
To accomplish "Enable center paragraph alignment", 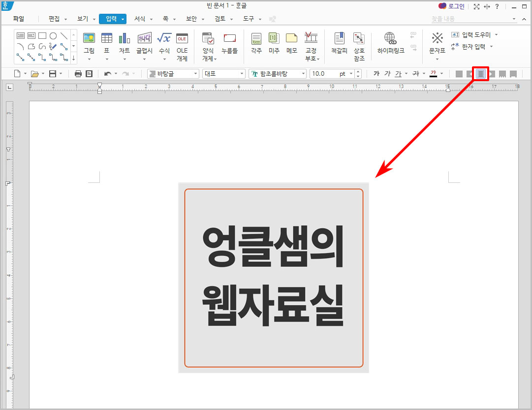I will click(480, 73).
